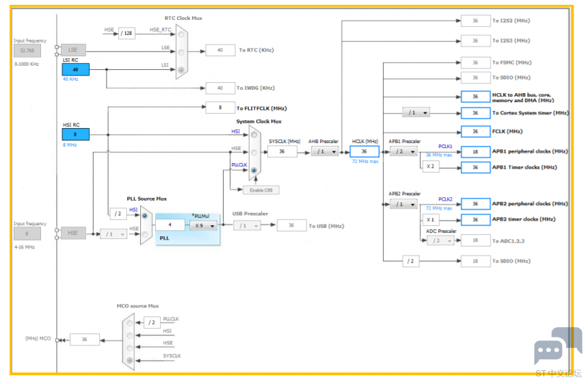588x384 pixels.
Task: Click the To FSMC (MHz) value field
Action: 475,62
